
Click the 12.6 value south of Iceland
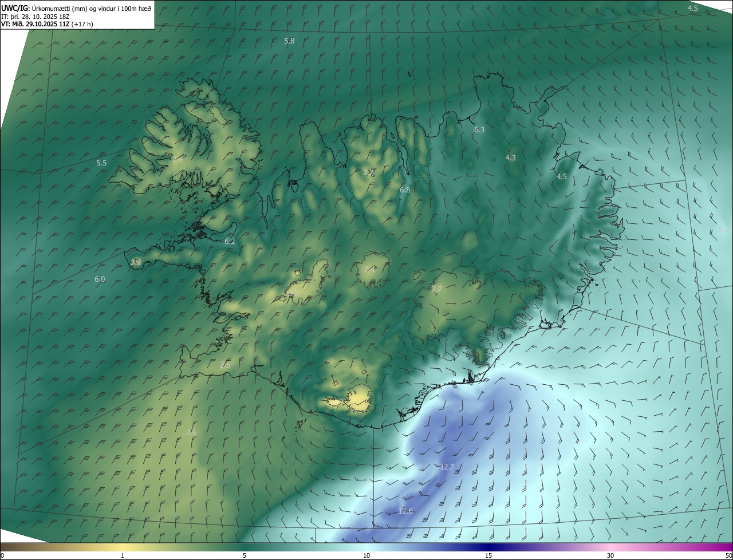(x=405, y=511)
